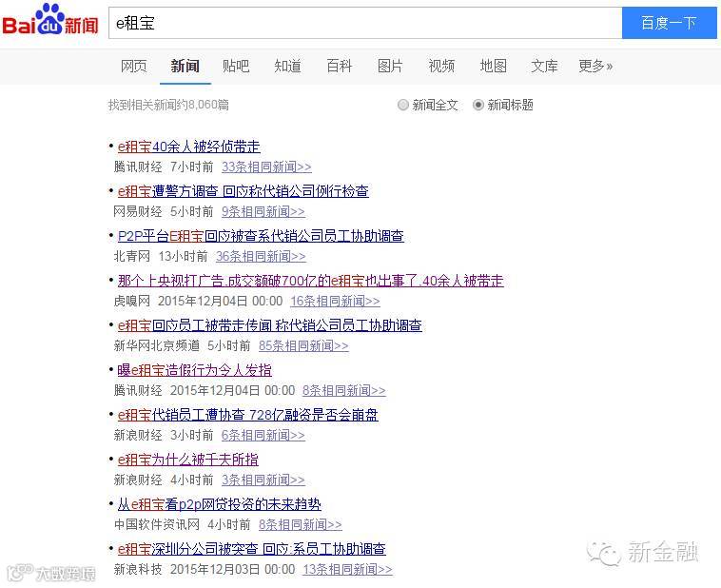The image size is (721, 588).
Task: Open 3条相同新闻 link
Action: 263,480
